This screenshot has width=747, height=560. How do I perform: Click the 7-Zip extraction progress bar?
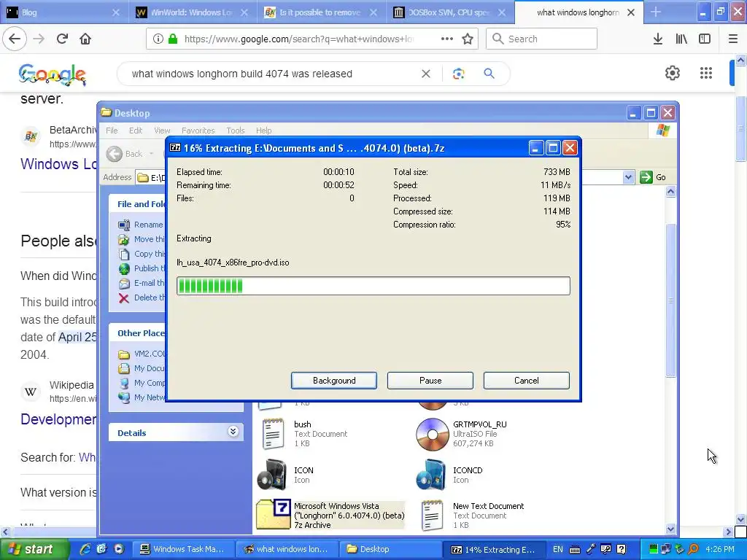[373, 286]
